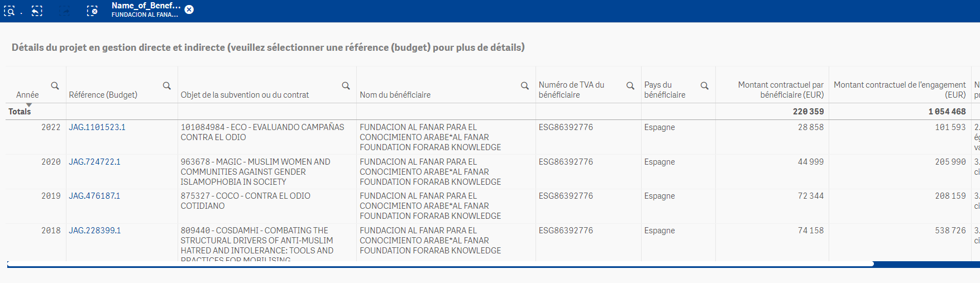Image resolution: width=980 pixels, height=283 pixels.
Task: Open reference JAG.724722.1
Action: pos(95,162)
